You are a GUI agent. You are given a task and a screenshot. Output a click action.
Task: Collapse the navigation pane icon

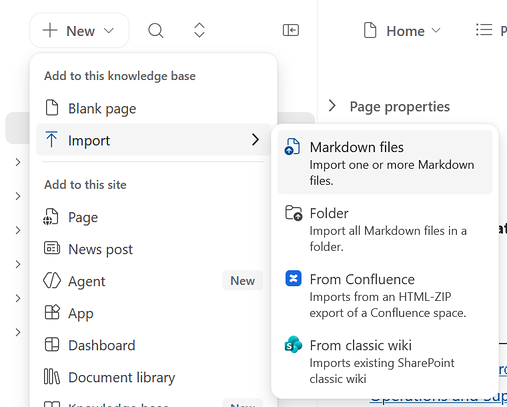coord(291,30)
